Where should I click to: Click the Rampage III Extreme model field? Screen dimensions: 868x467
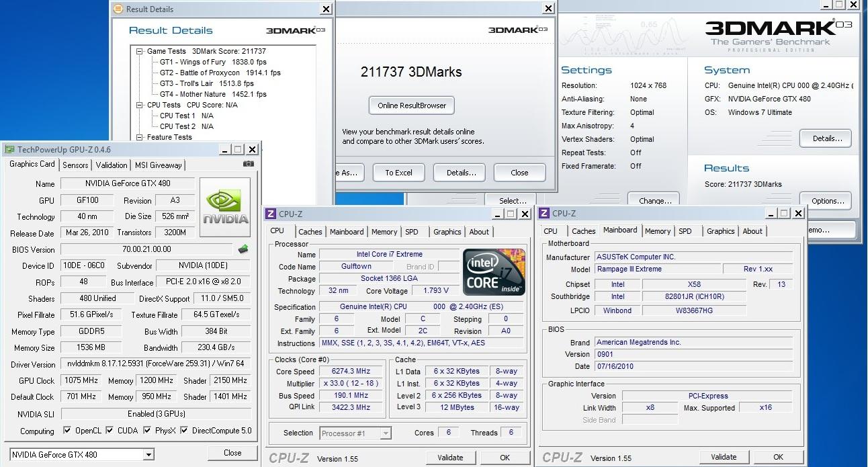pyautogui.click(x=657, y=269)
